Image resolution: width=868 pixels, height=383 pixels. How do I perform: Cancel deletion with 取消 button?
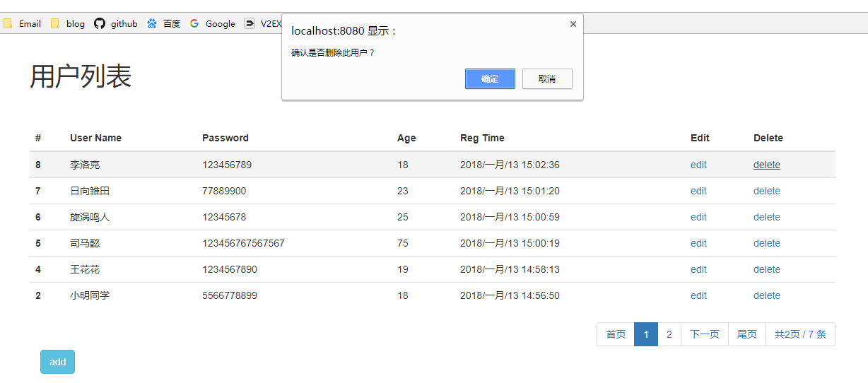pos(547,79)
